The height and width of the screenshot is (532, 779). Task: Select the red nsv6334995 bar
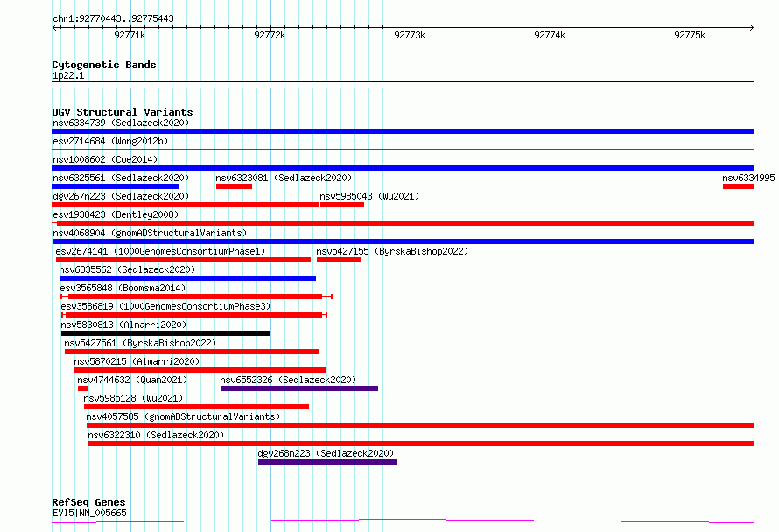pyautogui.click(x=739, y=186)
